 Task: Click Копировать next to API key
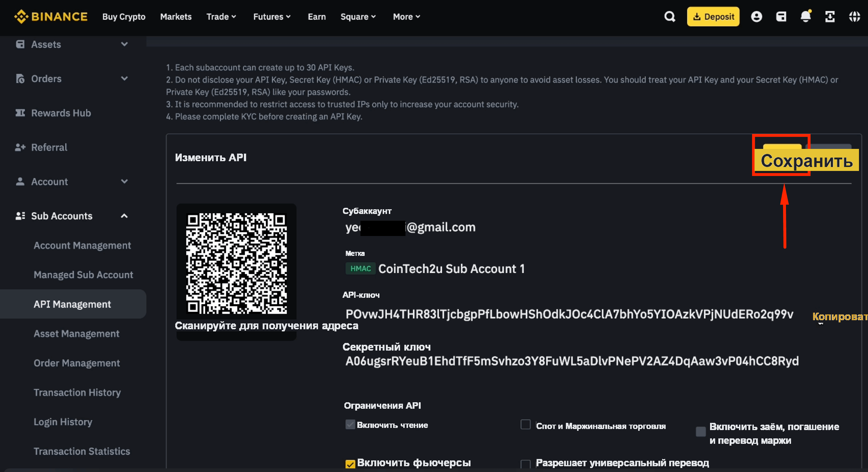[840, 316]
